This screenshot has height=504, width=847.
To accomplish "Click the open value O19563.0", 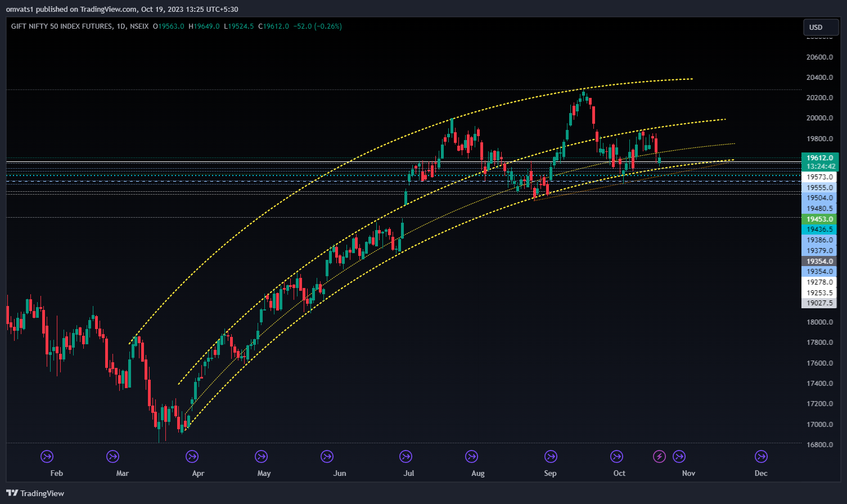I will [169, 26].
